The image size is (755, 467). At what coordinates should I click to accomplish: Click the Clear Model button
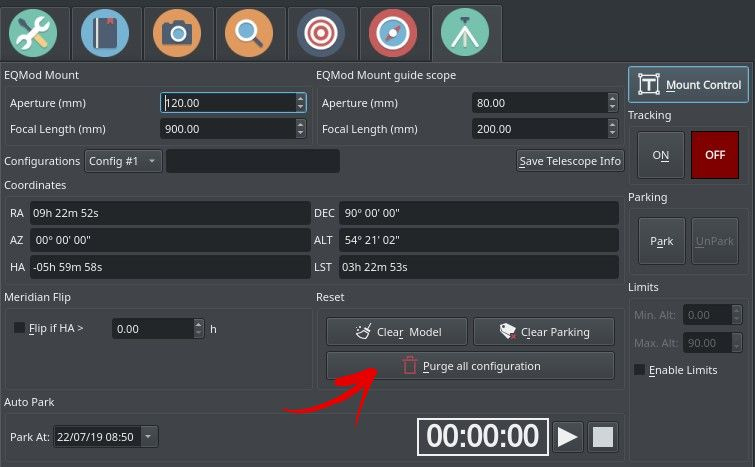(x=397, y=332)
